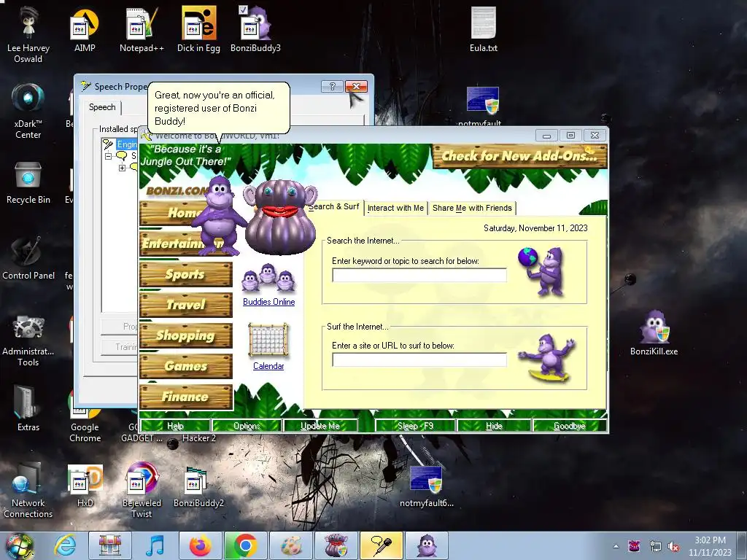This screenshot has width=747, height=560.
Task: Click the Speech Properties help button
Action: (x=332, y=86)
